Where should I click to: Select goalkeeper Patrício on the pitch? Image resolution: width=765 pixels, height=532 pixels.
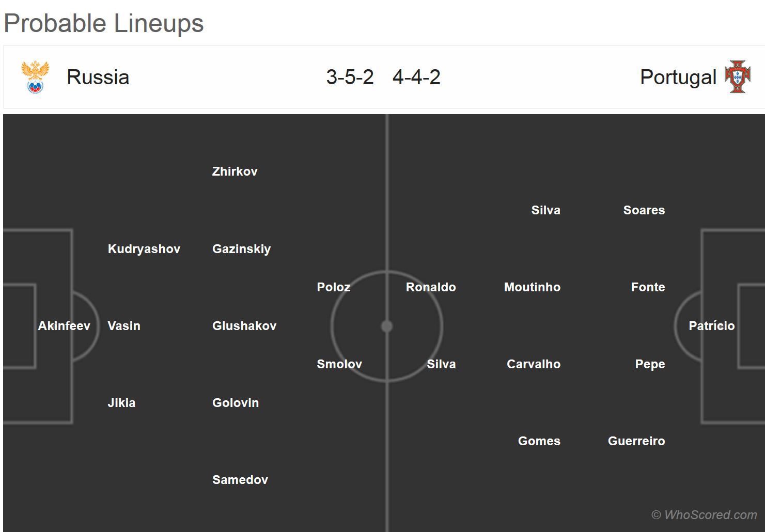(x=711, y=326)
